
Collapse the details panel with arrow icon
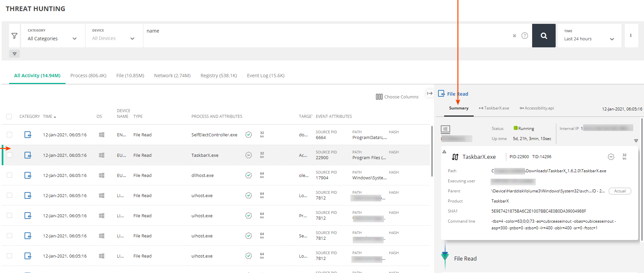[430, 93]
